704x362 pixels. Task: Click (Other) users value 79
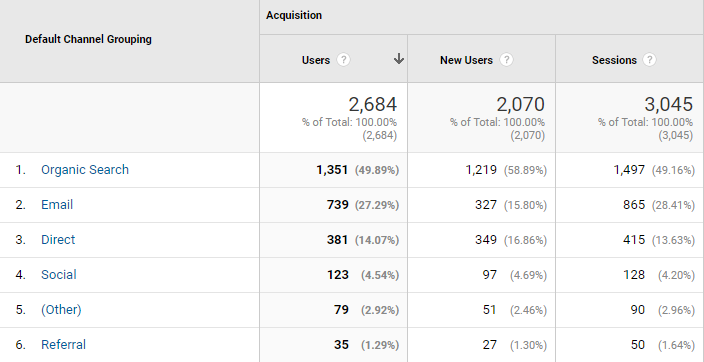[341, 310]
